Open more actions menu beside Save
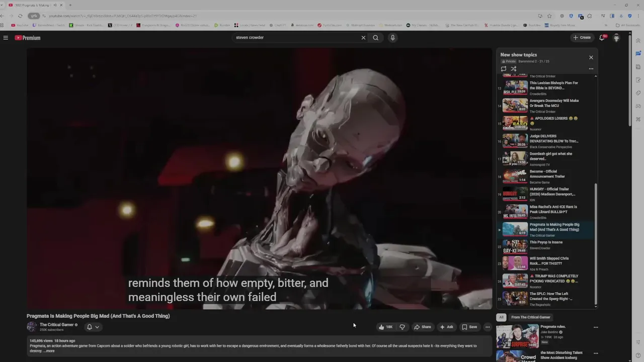Image resolution: width=644 pixels, height=362 pixels. coord(488,327)
